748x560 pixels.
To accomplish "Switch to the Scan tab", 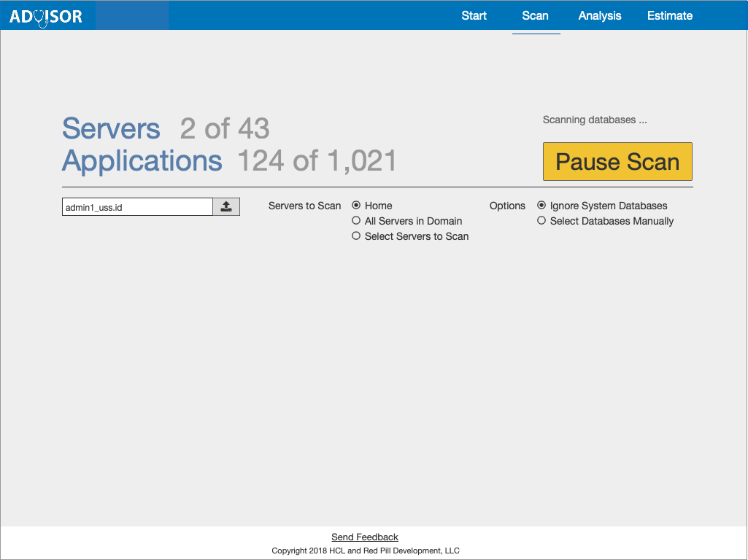I will coord(535,16).
